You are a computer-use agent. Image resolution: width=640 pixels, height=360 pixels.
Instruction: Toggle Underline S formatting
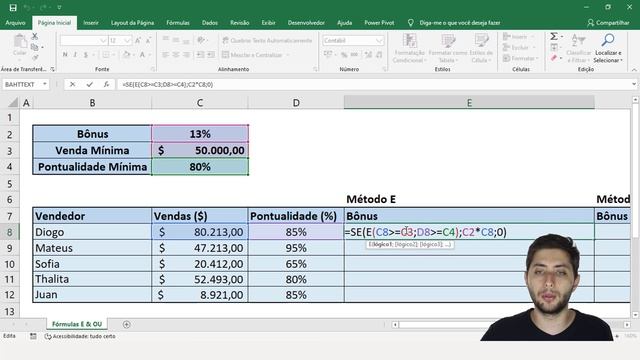[85, 55]
